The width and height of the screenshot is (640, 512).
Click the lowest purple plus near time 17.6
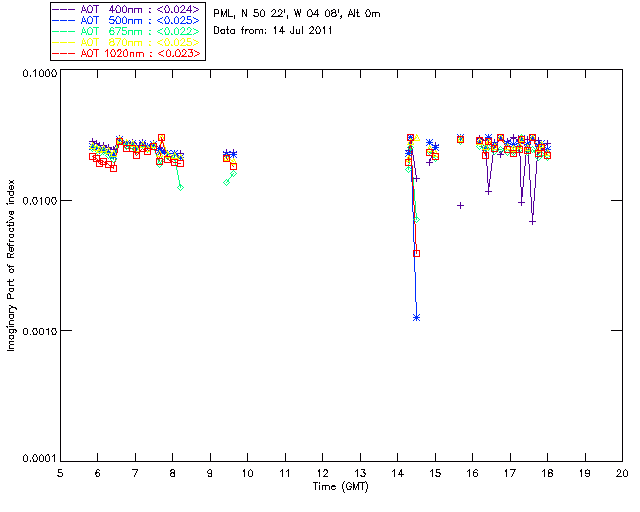pos(532,222)
